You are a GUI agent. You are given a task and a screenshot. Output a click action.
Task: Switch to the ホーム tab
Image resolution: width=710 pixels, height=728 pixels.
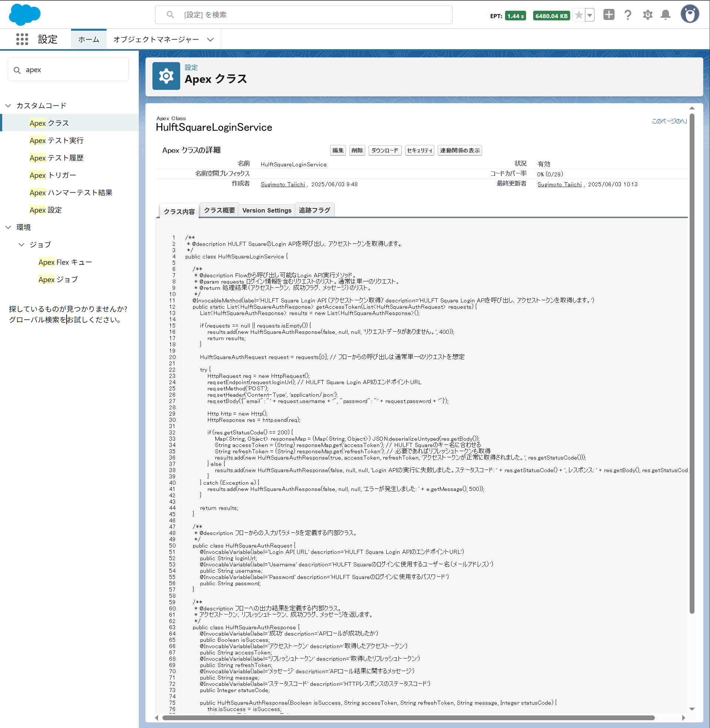[89, 40]
